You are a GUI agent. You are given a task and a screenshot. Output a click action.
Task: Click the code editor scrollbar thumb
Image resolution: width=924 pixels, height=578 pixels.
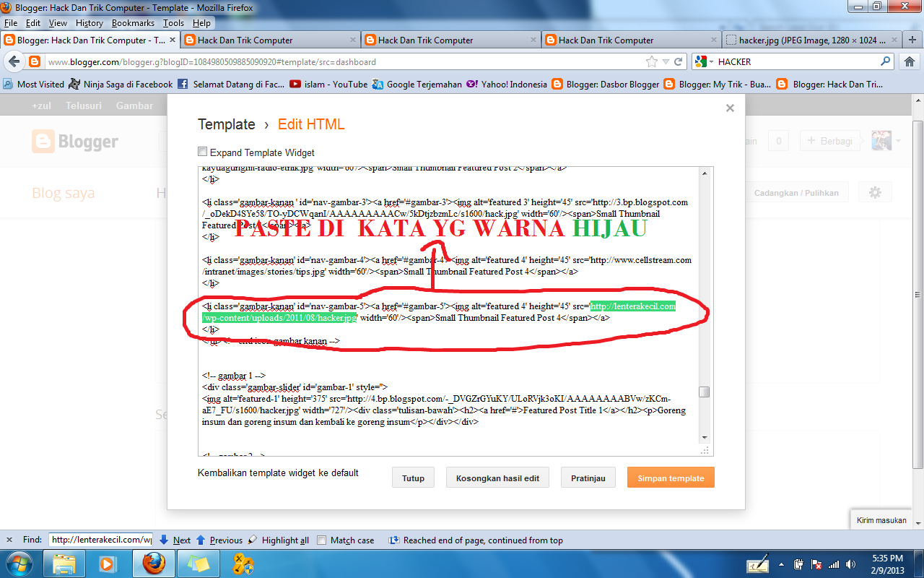[x=704, y=392]
